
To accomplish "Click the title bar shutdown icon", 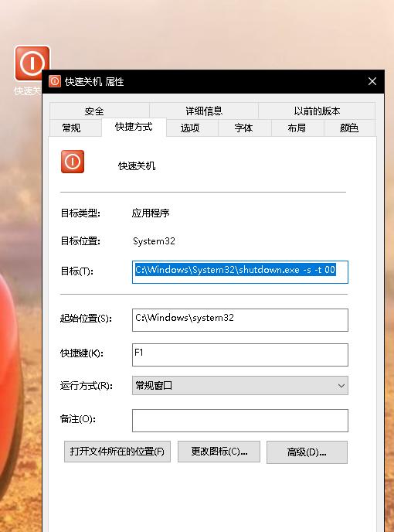I will point(55,81).
